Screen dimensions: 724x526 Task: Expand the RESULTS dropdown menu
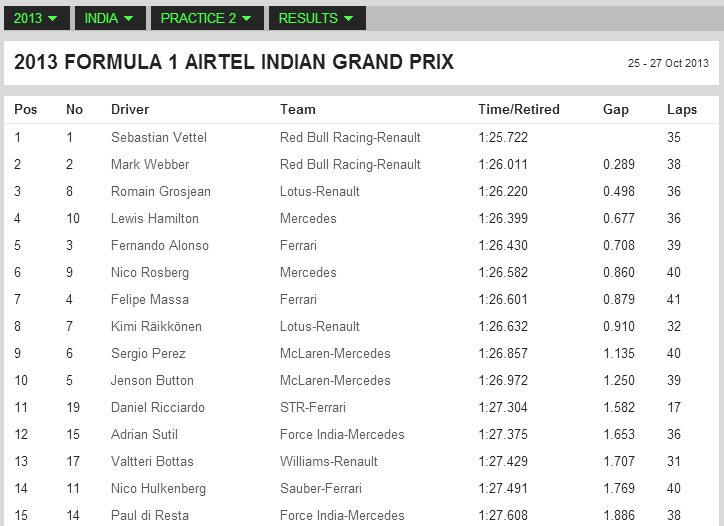point(318,18)
